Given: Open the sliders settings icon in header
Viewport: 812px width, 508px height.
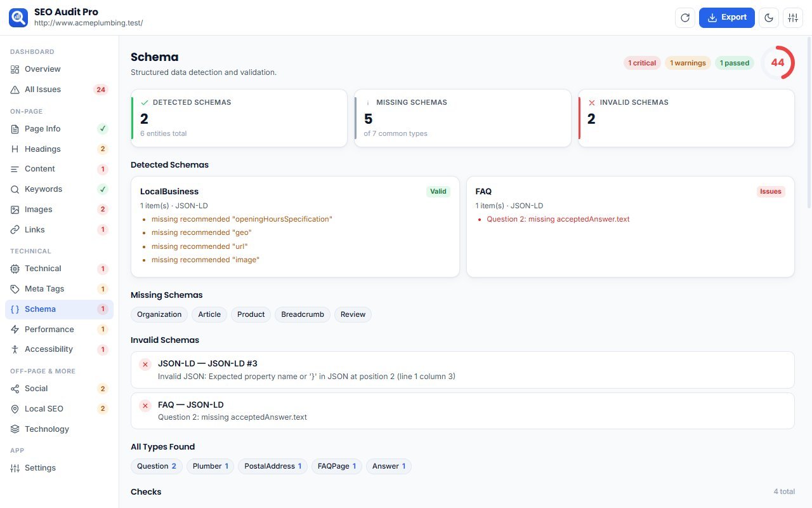Looking at the screenshot, I should (793, 18).
